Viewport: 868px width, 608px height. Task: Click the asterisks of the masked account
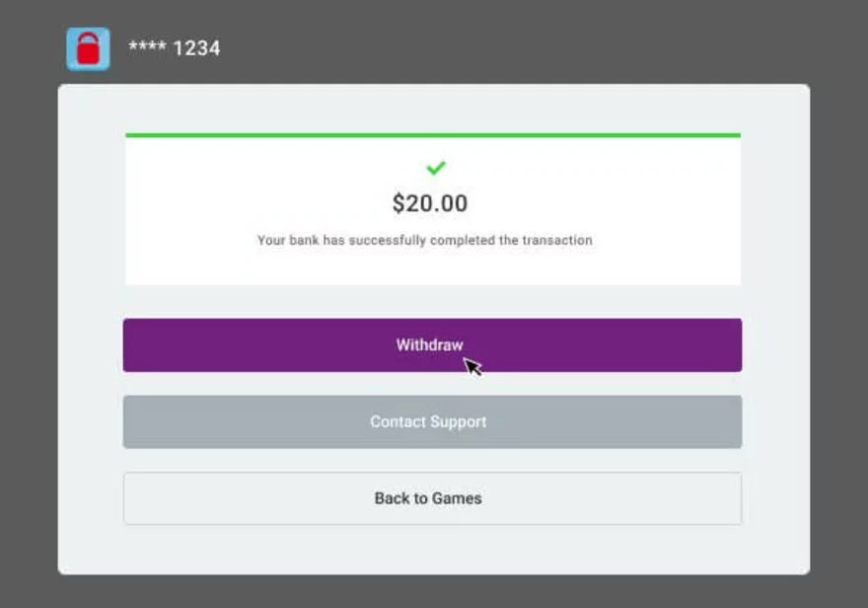[x=147, y=46]
